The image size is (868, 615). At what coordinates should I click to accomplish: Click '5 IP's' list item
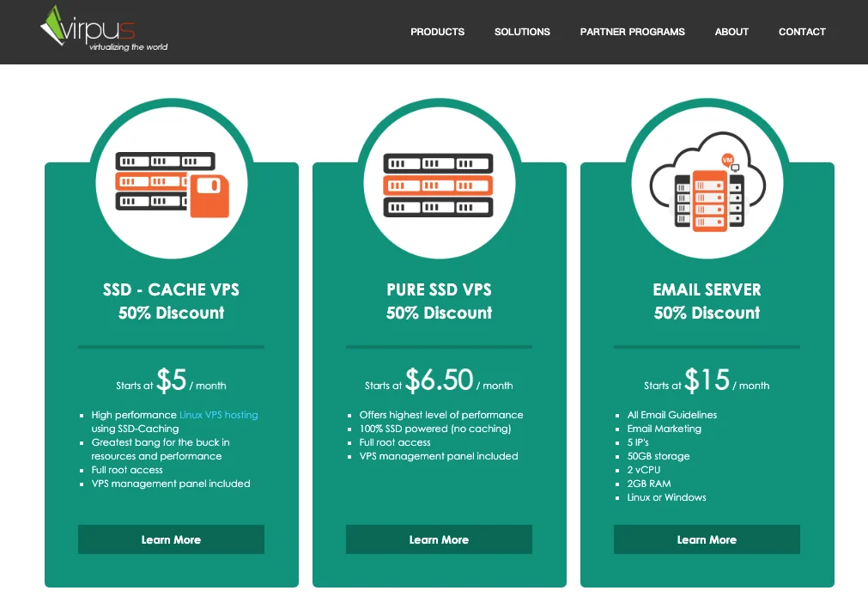coord(638,442)
